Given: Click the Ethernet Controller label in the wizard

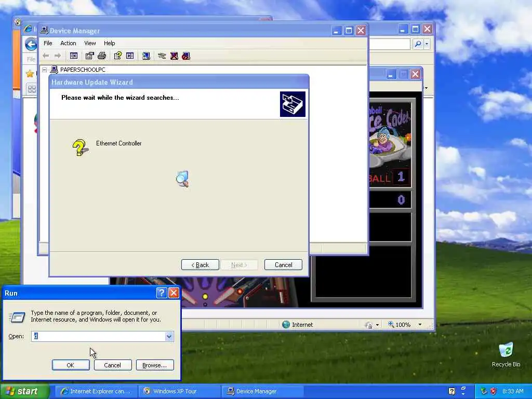Looking at the screenshot, I should tap(119, 143).
